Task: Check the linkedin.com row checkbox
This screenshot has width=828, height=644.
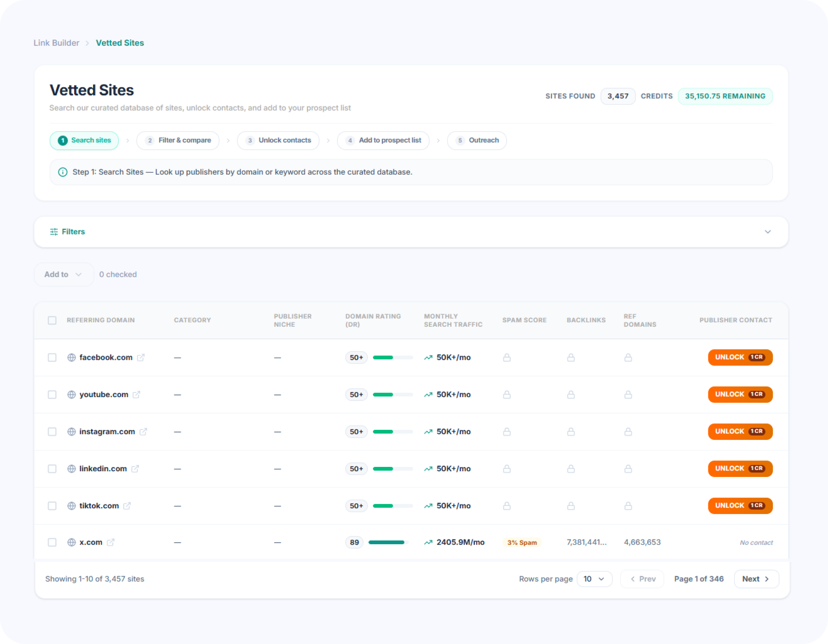Action: coord(52,469)
